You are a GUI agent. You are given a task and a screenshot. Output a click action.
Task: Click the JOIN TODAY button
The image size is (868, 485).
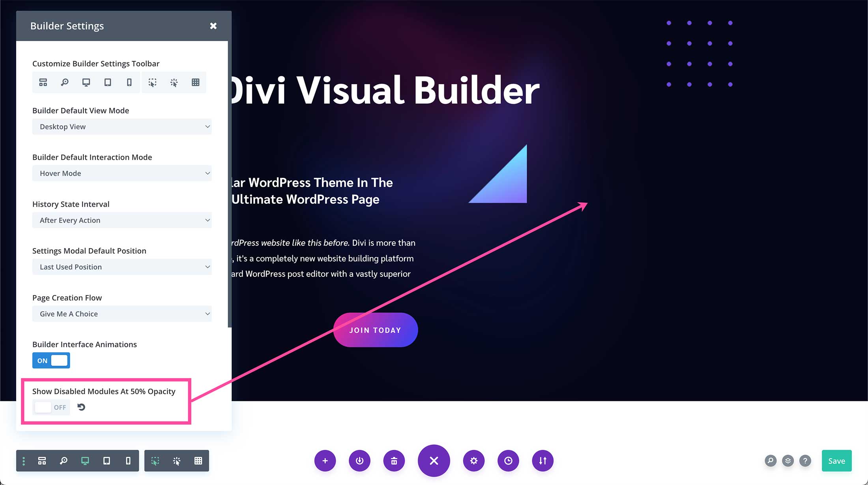tap(376, 331)
